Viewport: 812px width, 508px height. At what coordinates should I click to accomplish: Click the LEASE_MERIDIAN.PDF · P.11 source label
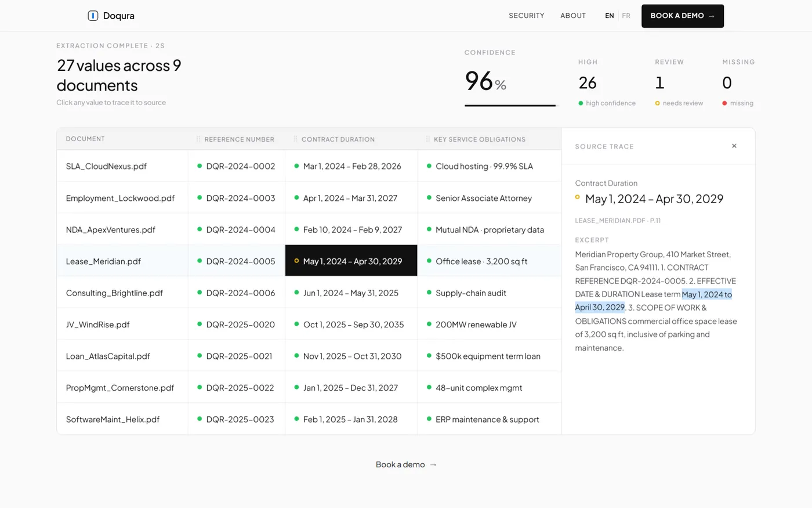(618, 221)
